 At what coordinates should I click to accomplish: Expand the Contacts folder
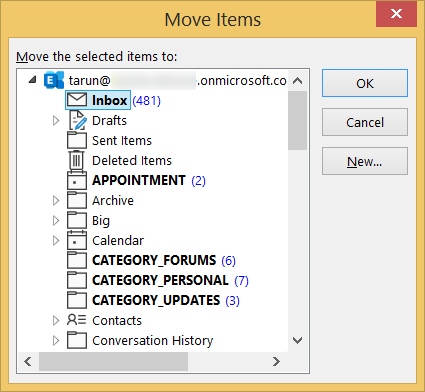click(x=56, y=320)
